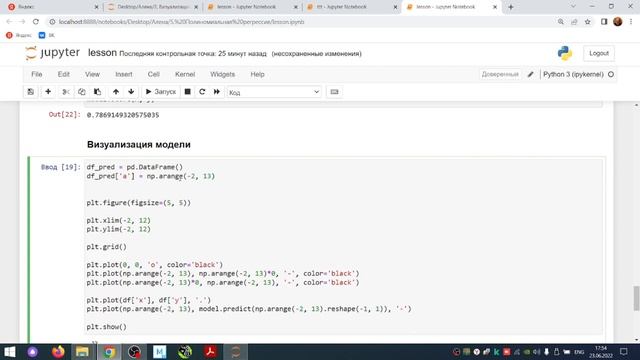This screenshot has width=640, height=360.
Task: Interrupt the kernel with the stop icon
Action: tap(187, 92)
